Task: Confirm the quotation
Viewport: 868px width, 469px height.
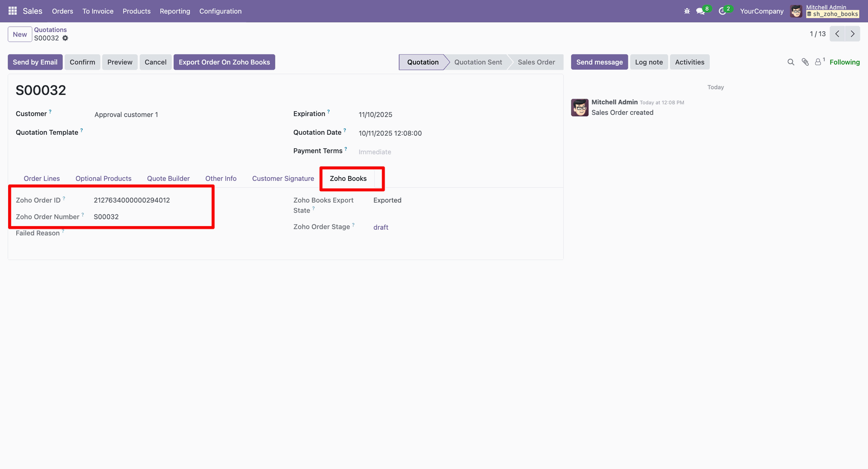Action: point(82,62)
